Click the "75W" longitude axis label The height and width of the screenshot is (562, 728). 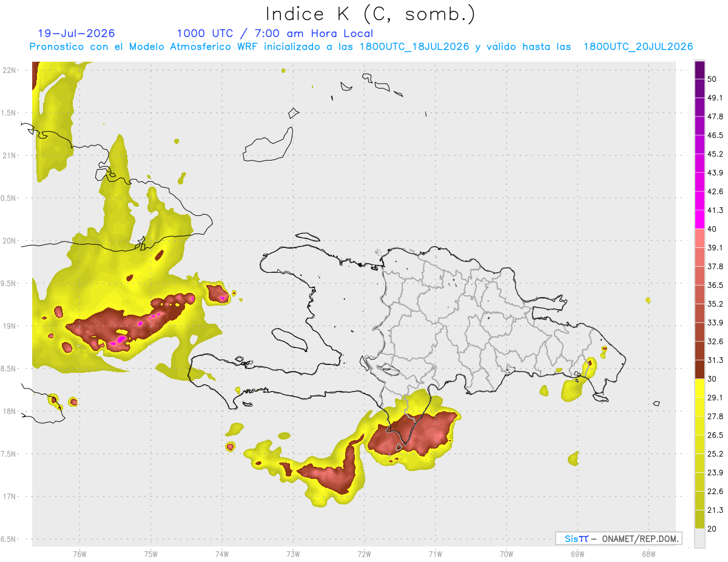click(151, 554)
